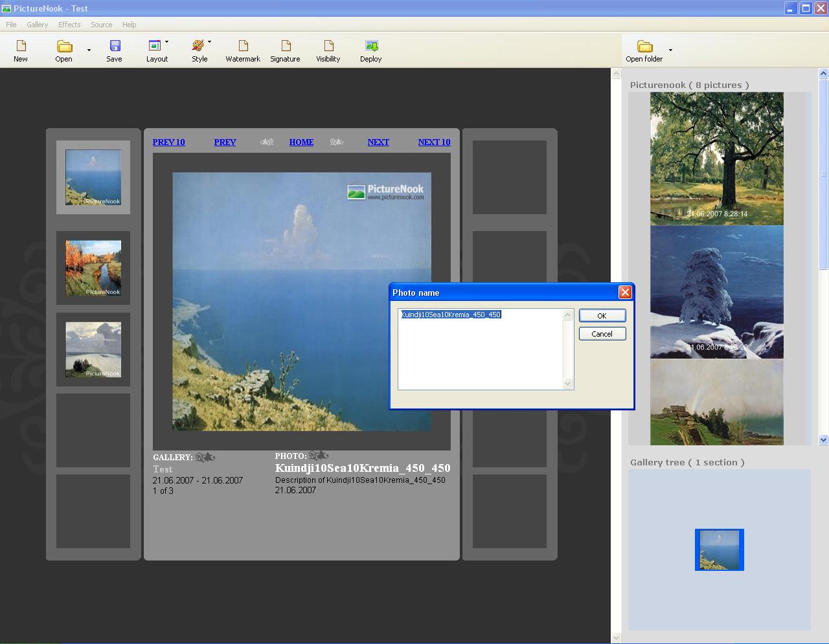Image resolution: width=829 pixels, height=644 pixels.
Task: Cancel the Photo name dialog
Action: pos(602,333)
